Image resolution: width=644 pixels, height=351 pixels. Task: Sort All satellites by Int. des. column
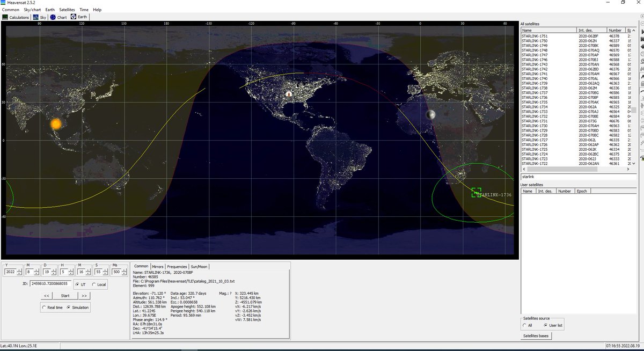tap(592, 30)
